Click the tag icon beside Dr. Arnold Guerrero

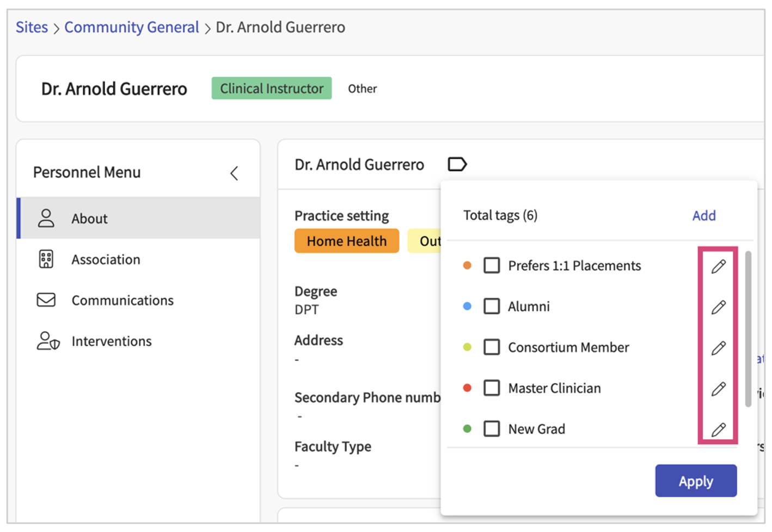coord(457,164)
